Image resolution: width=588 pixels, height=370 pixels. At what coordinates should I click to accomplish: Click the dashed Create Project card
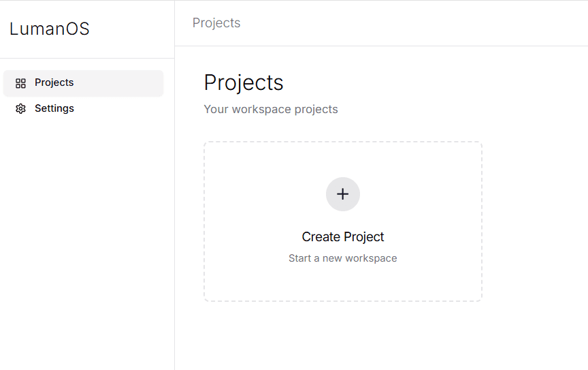pyautogui.click(x=343, y=221)
